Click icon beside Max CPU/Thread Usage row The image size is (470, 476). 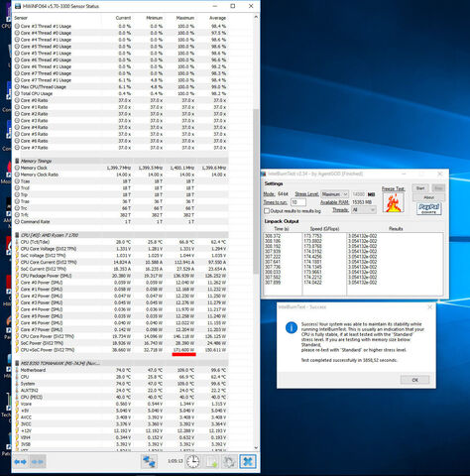click(17, 86)
